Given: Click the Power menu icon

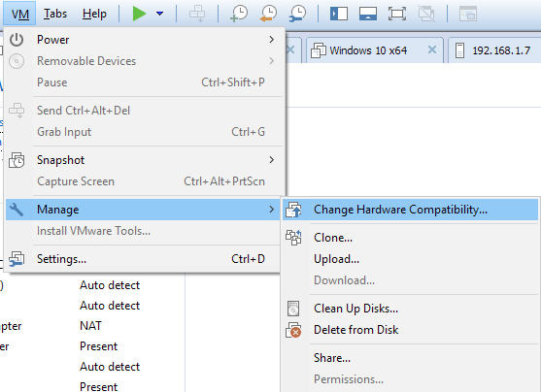Looking at the screenshot, I should 17,40.
